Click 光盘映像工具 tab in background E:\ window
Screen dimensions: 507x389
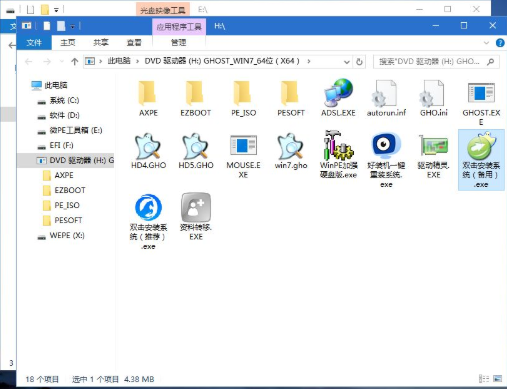click(163, 10)
